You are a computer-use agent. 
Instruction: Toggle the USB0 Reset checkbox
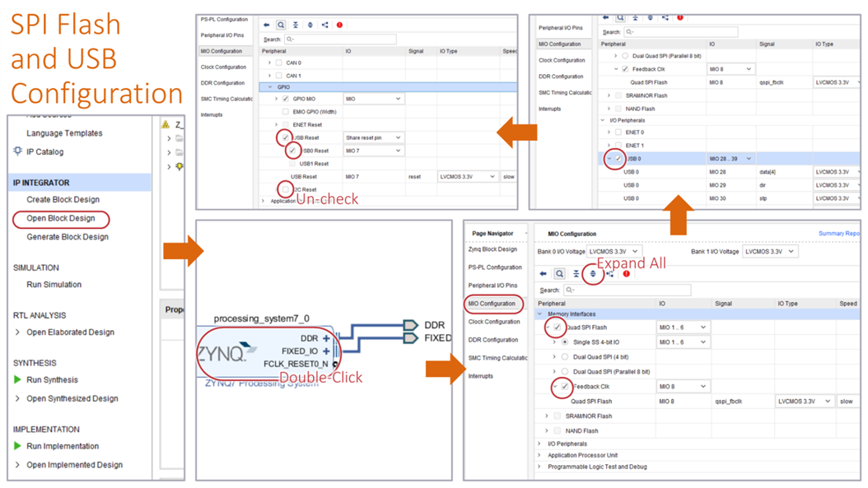click(x=292, y=151)
